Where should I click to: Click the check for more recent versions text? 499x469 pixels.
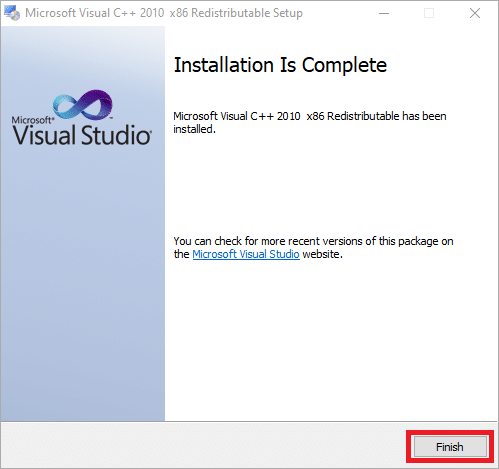click(313, 247)
